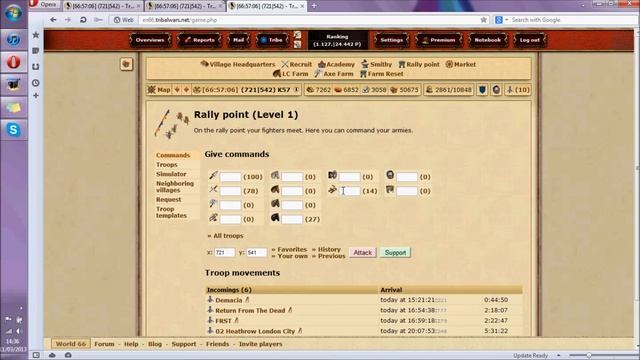Open the Tribe menu

272,40
